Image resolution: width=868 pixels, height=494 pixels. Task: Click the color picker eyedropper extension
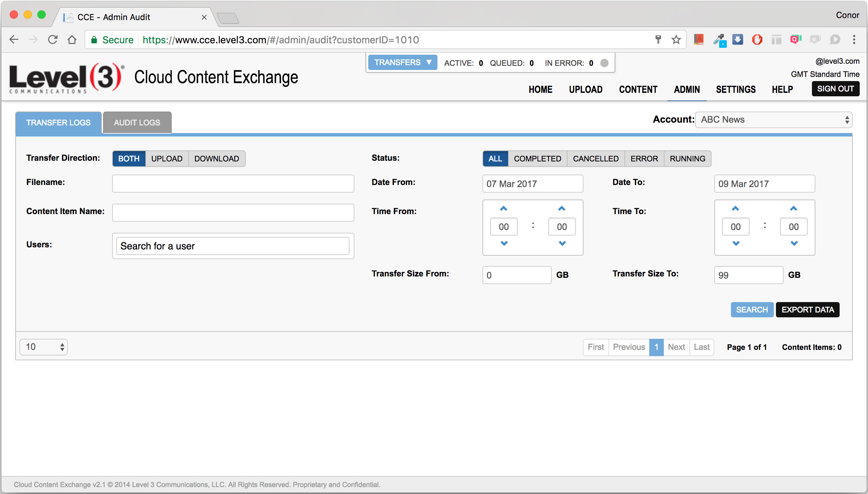720,40
